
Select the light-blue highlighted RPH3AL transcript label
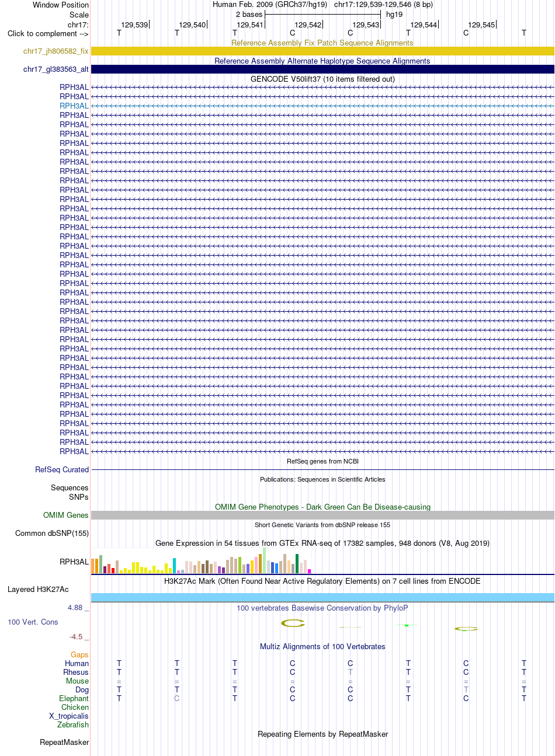tap(74, 106)
